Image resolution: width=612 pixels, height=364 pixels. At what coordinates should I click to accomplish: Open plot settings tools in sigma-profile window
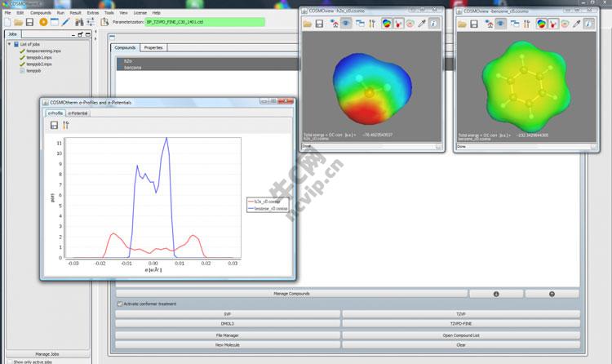pos(65,125)
